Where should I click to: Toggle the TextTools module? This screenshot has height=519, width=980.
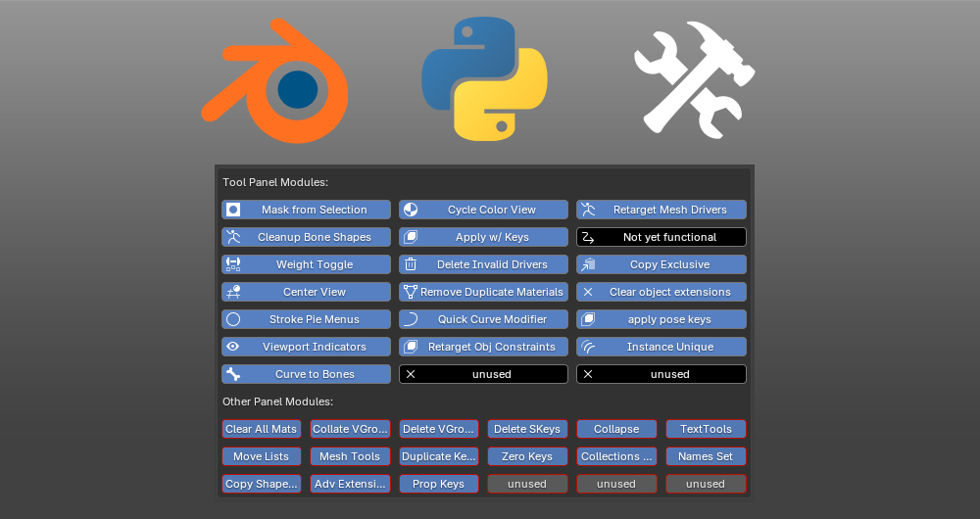coord(707,429)
